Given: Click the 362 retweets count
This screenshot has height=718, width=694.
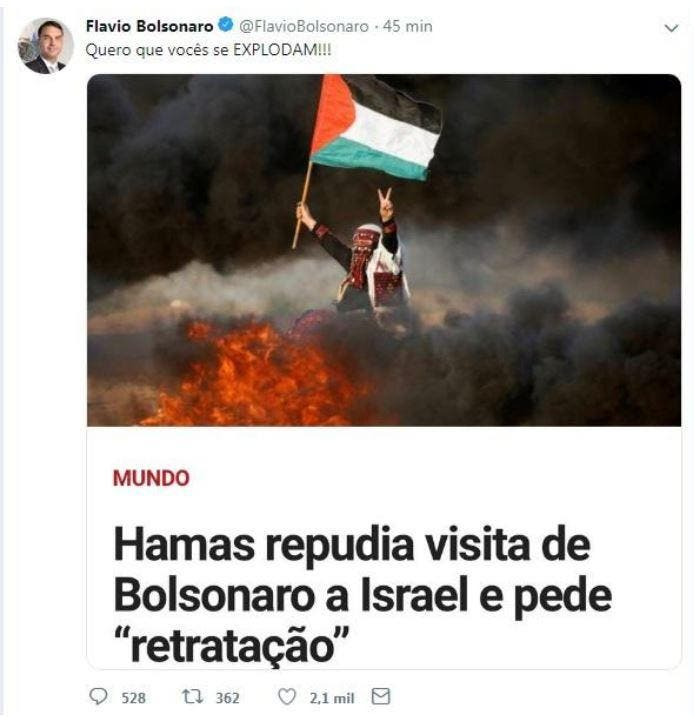Looking at the screenshot, I should click(228, 698).
